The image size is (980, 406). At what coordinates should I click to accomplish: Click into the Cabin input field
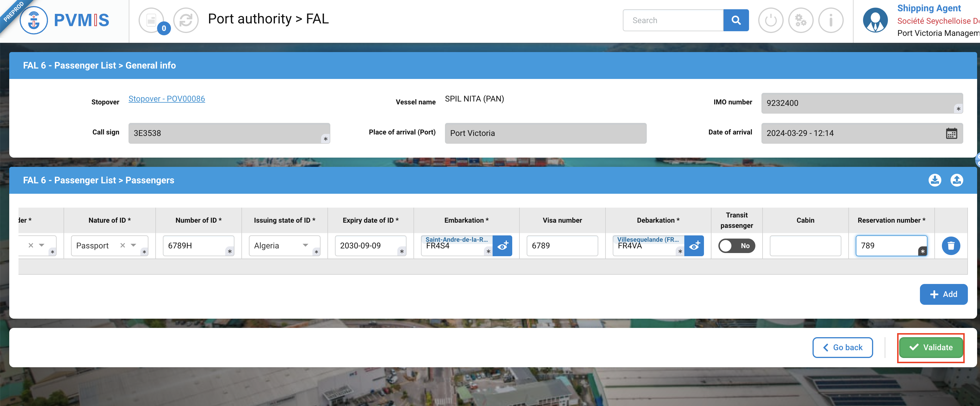805,246
